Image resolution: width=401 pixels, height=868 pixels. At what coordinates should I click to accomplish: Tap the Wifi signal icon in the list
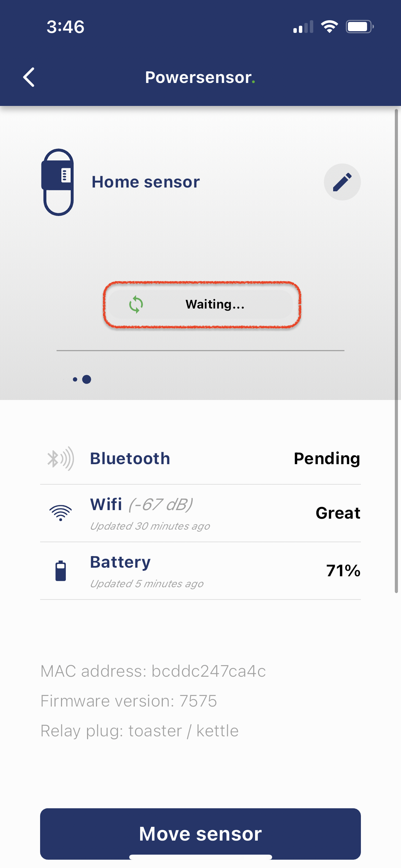tap(61, 513)
